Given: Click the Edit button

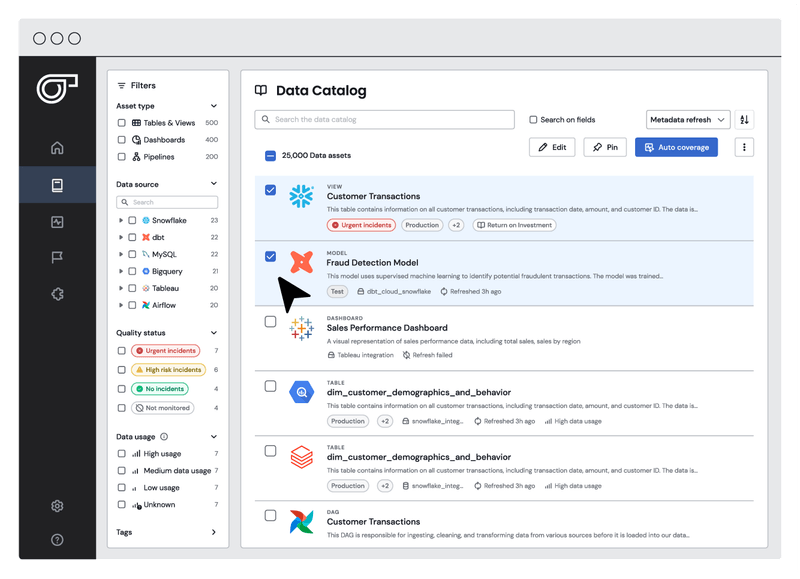Looking at the screenshot, I should pos(552,147).
